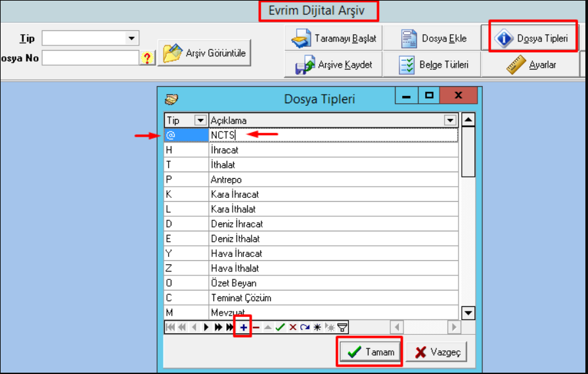Image resolution: width=588 pixels, height=374 pixels.
Task: Click the NCTS description edit cell
Action: tap(333, 135)
